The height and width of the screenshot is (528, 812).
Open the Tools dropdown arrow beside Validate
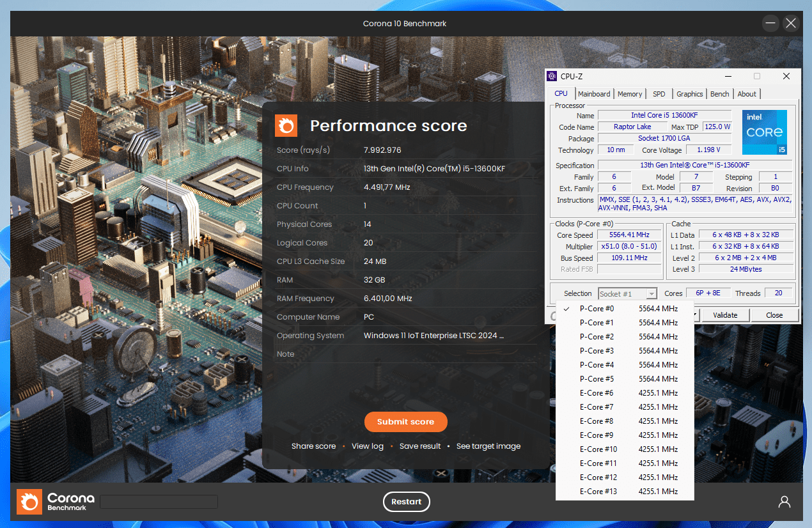696,314
